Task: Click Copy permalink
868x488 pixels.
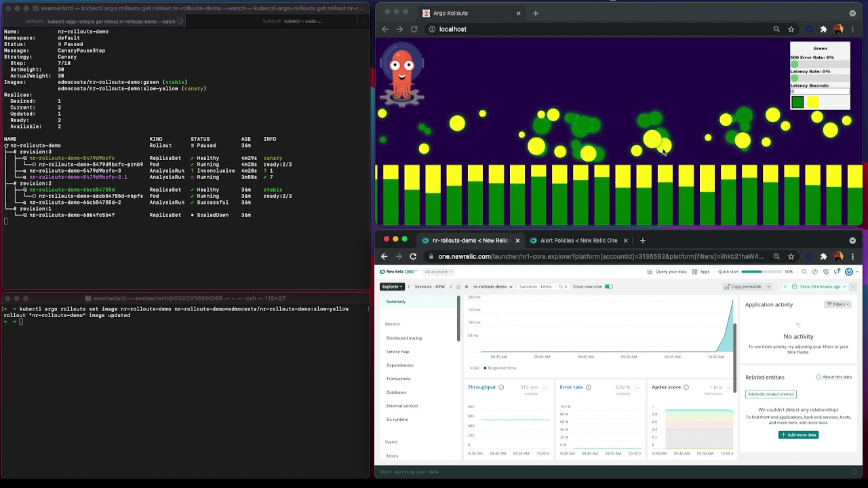Action: 743,287
